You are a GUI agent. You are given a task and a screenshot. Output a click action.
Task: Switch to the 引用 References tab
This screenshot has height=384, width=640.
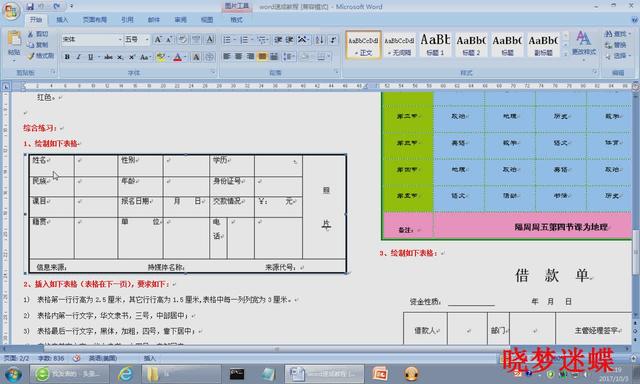(x=127, y=20)
